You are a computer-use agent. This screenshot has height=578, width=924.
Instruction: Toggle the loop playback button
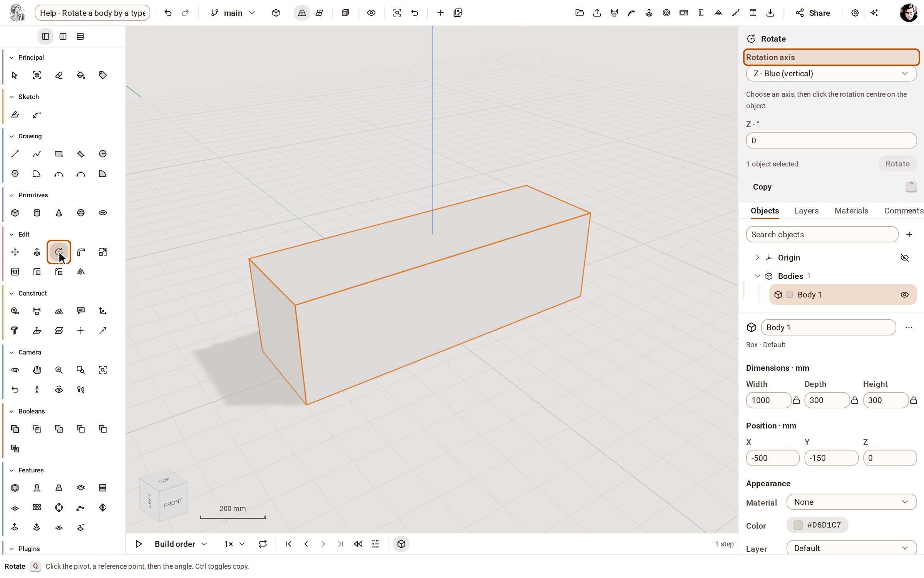pyautogui.click(x=263, y=544)
